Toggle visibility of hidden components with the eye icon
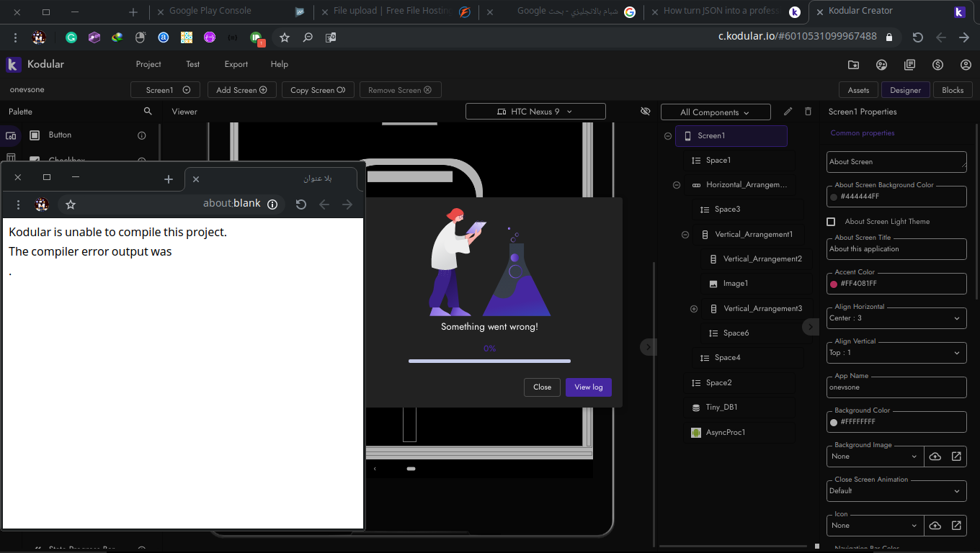Screen dimensions: 980x553 (645, 111)
